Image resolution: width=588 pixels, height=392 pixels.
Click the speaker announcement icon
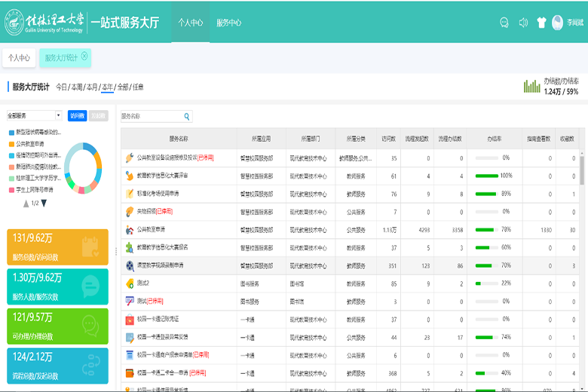pyautogui.click(x=523, y=23)
